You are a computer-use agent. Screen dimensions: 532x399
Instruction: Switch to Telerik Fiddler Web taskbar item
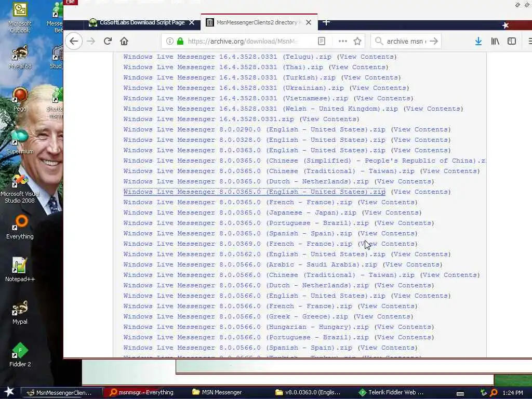(x=391, y=393)
